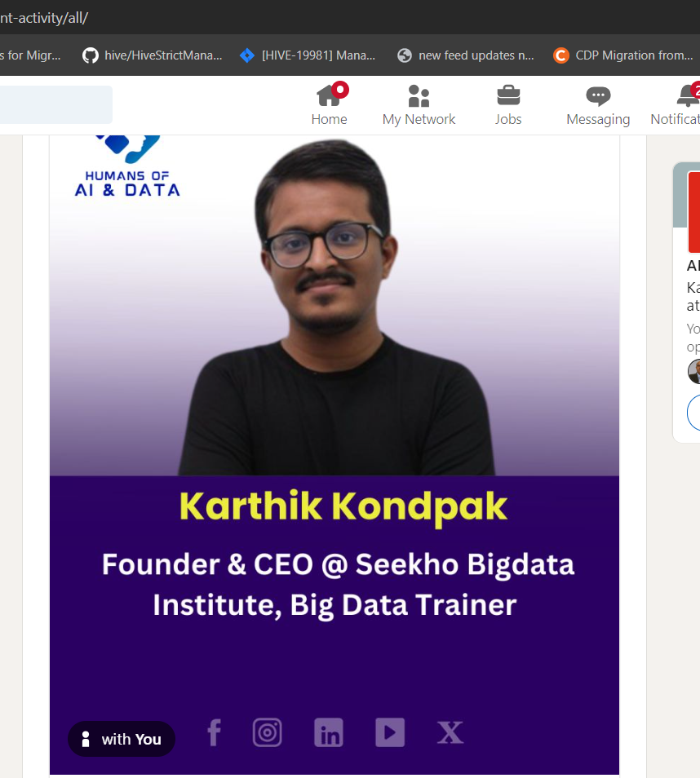This screenshot has height=778, width=700.
Task: Go to the Jobs section
Action: coord(508,105)
